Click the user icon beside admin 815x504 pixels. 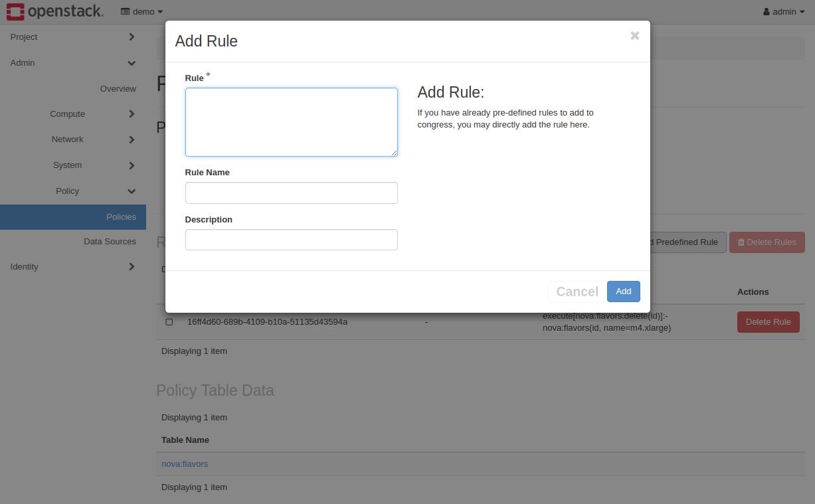click(x=767, y=12)
